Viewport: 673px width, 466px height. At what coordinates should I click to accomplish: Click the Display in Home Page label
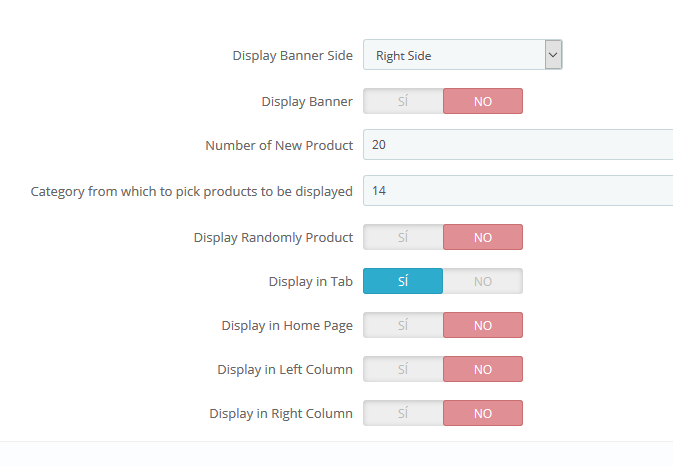click(x=287, y=326)
